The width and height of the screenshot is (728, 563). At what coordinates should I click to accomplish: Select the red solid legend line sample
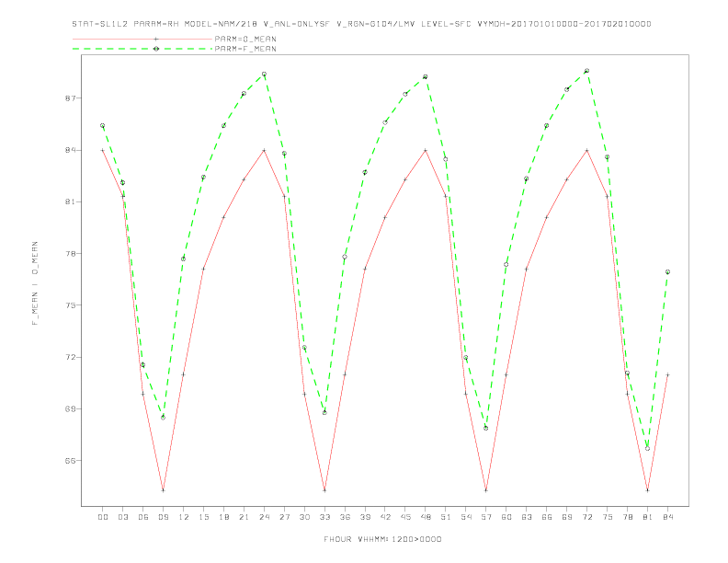[x=142, y=39]
